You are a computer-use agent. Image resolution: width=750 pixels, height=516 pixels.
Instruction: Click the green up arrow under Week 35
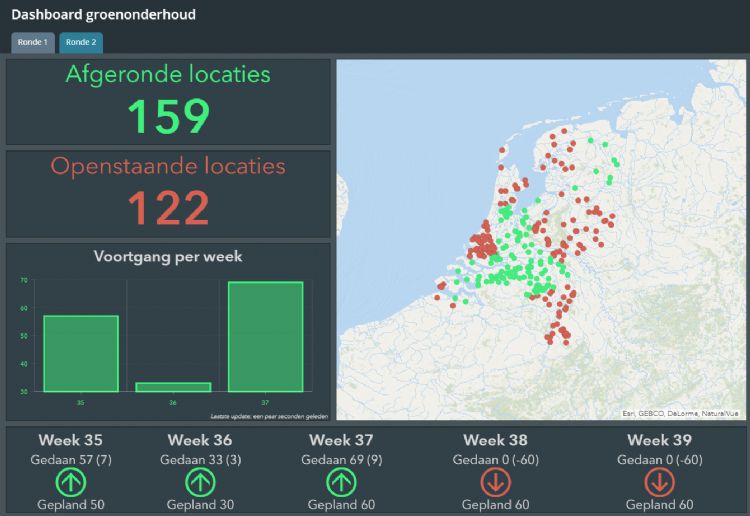(x=72, y=482)
